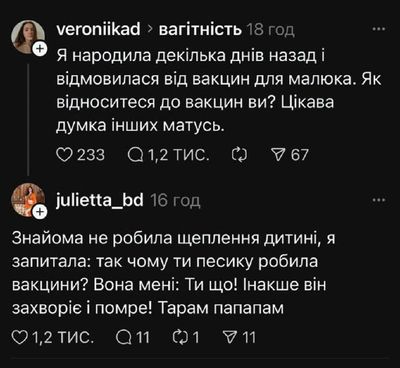
Task: Open comments on veroniikad's post
Action: [134, 155]
